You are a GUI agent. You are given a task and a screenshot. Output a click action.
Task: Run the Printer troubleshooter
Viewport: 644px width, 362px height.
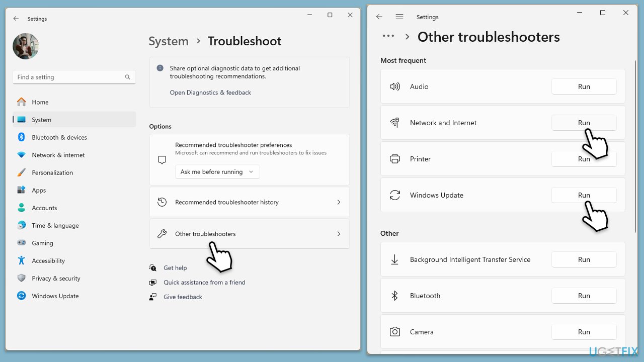click(584, 159)
